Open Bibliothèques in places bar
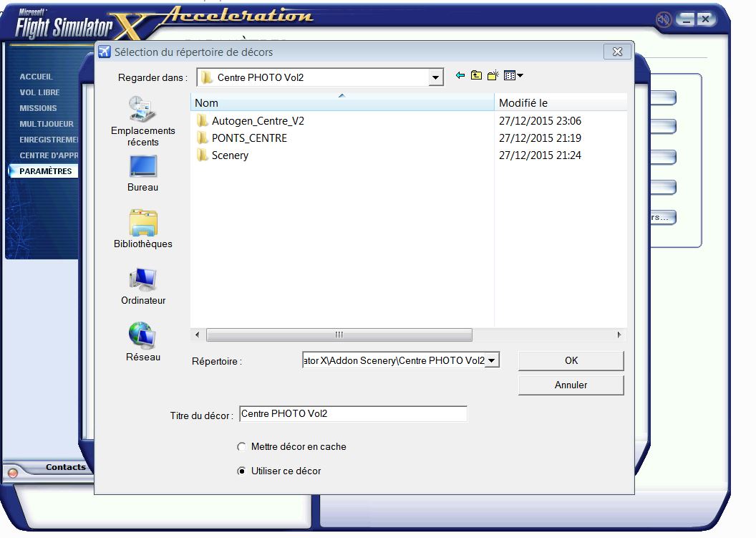The image size is (756, 538). point(142,229)
